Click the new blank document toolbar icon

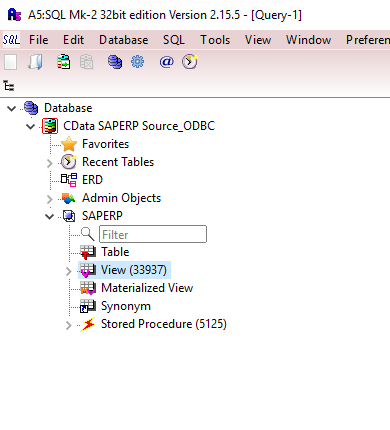[x=10, y=62]
